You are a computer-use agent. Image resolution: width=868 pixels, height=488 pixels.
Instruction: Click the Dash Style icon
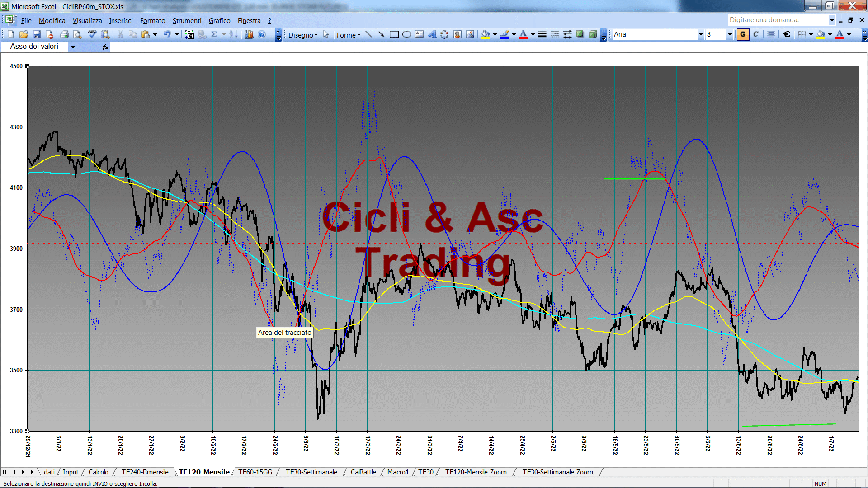pyautogui.click(x=555, y=34)
